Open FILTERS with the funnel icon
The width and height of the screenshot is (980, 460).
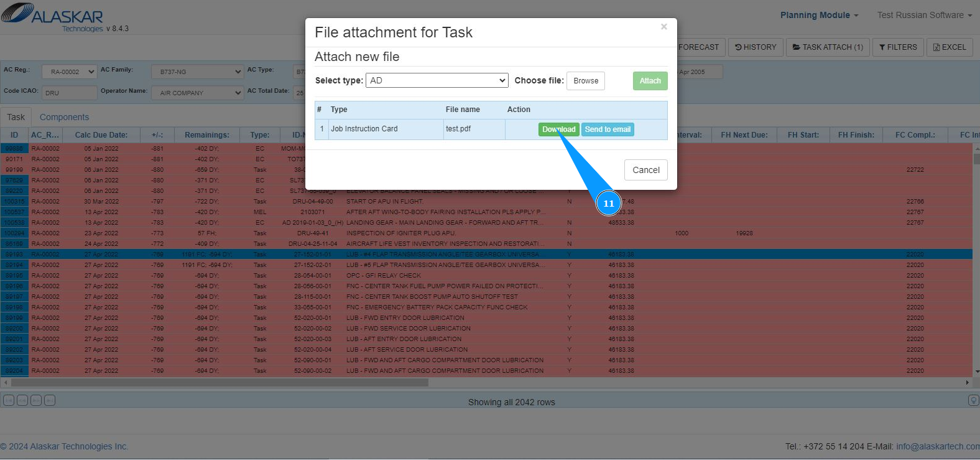click(898, 47)
